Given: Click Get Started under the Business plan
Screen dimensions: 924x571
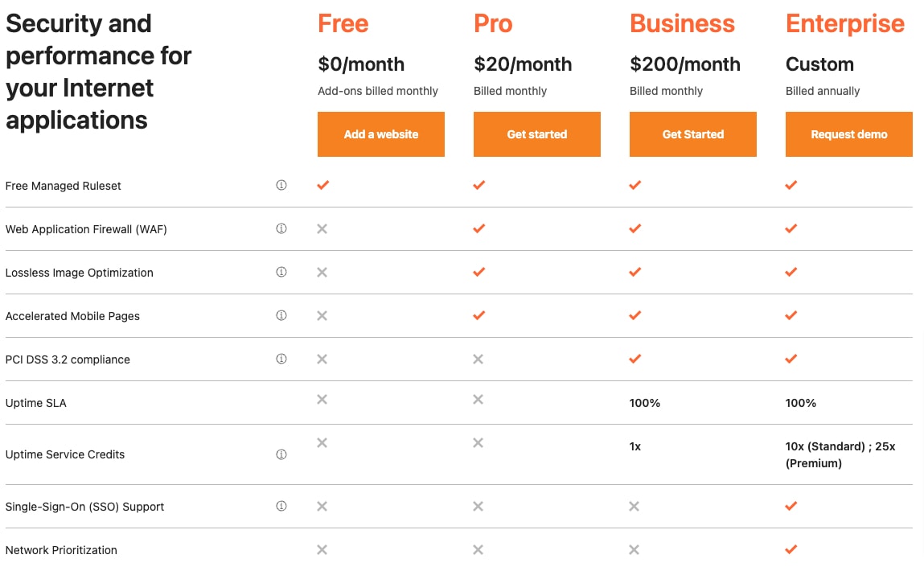Looking at the screenshot, I should tap(693, 134).
